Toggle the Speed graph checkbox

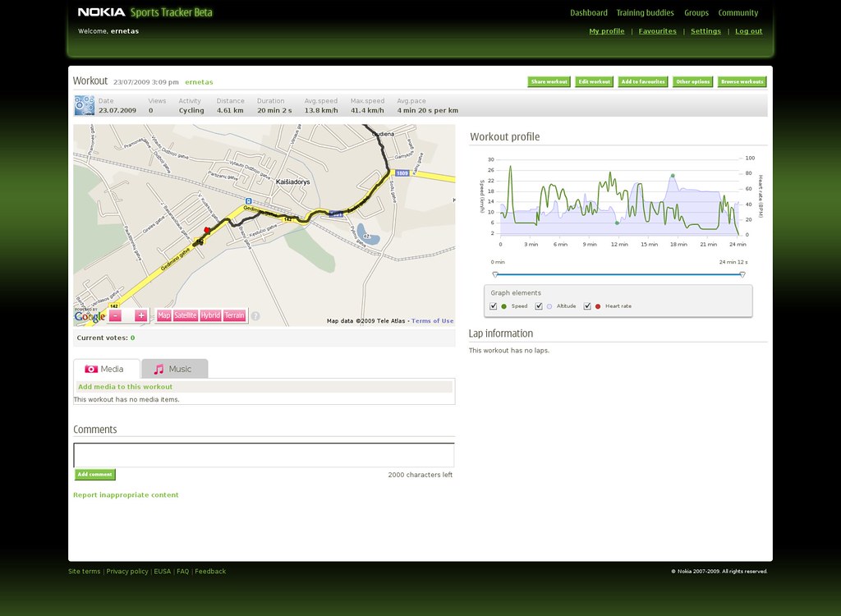(x=494, y=306)
